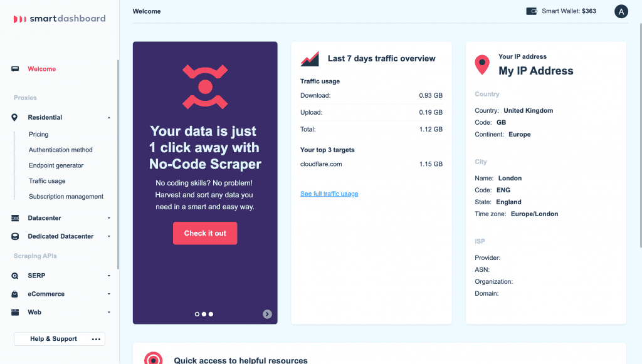Screen dimensions: 642x364
Task: Select the Residential proxies pin icon
Action: click(14, 117)
